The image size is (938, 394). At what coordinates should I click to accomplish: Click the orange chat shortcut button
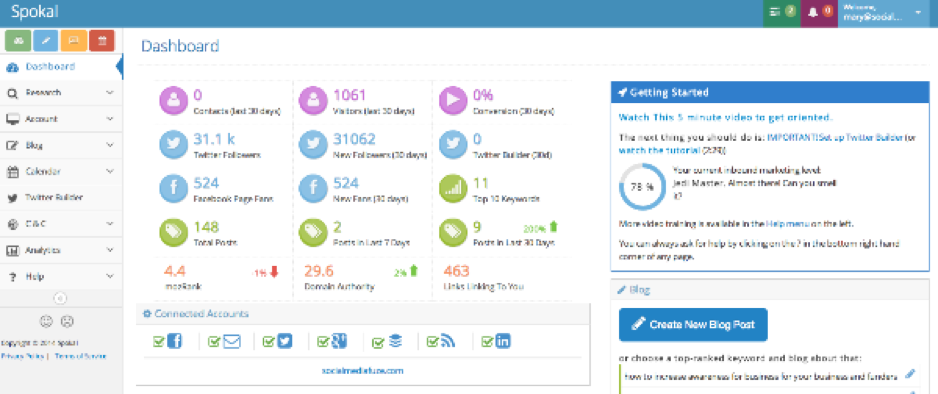pos(74,41)
